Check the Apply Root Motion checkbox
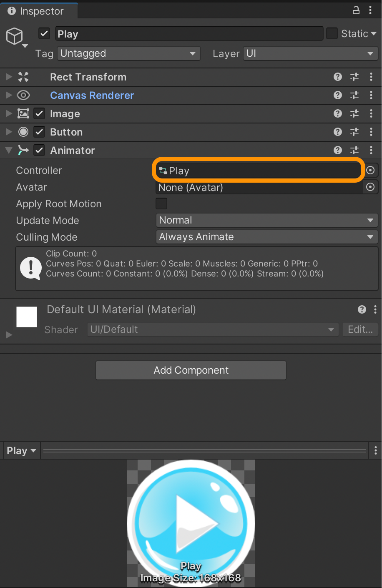Viewport: 382px width, 588px height. tap(161, 204)
